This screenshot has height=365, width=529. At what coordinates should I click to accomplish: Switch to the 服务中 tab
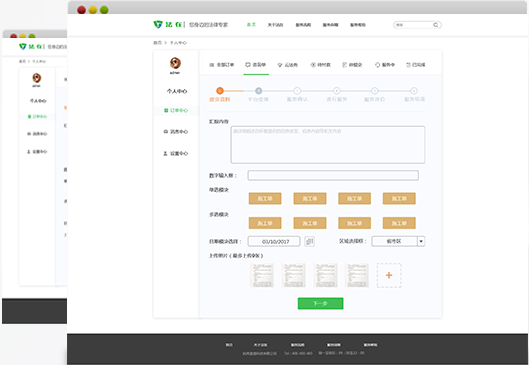click(x=385, y=65)
